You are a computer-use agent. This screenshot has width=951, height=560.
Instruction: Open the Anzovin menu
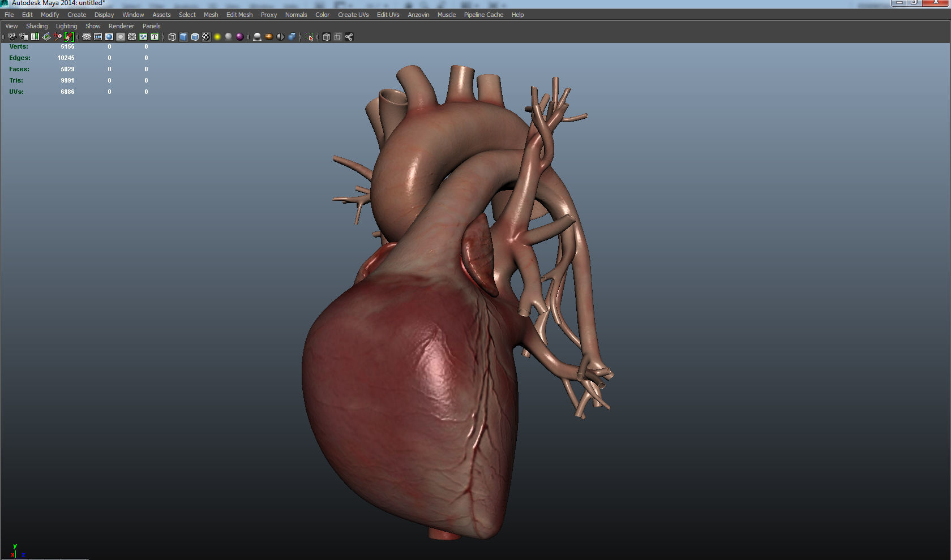click(x=418, y=15)
